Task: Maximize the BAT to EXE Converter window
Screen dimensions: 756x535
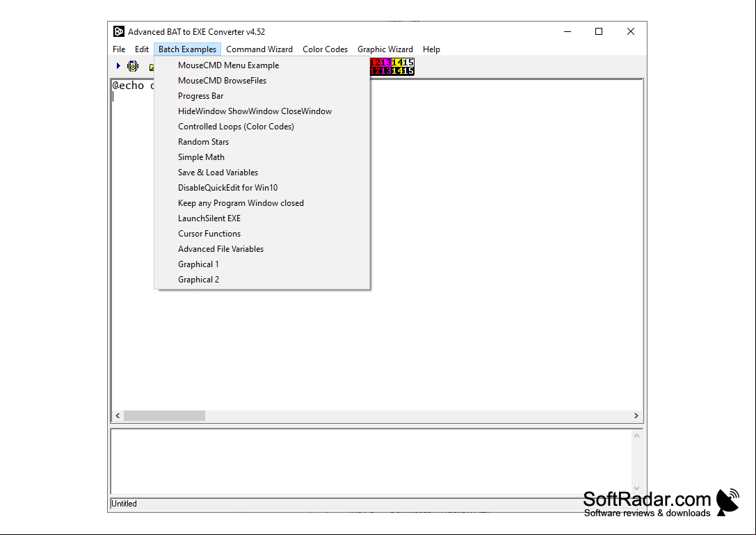Action: tap(599, 31)
